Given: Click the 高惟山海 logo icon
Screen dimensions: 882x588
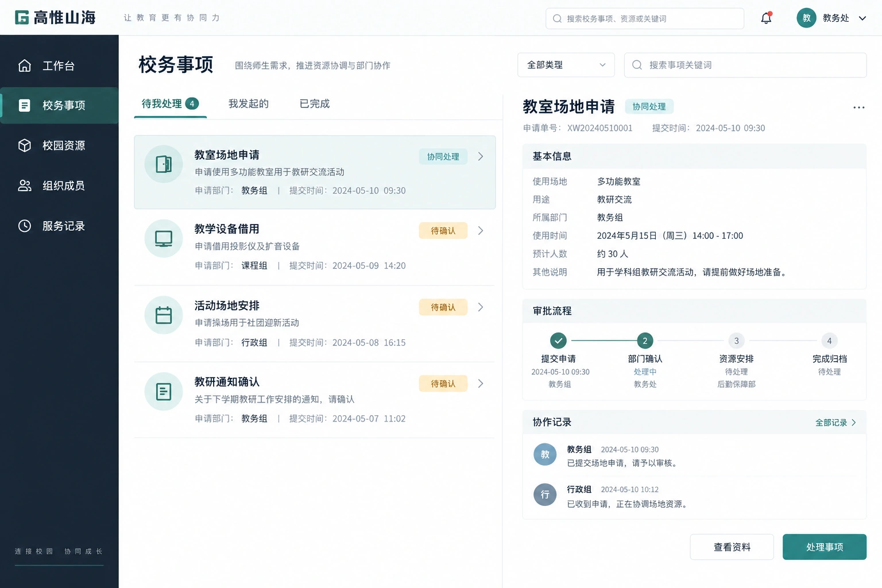Looking at the screenshot, I should 22,17.
